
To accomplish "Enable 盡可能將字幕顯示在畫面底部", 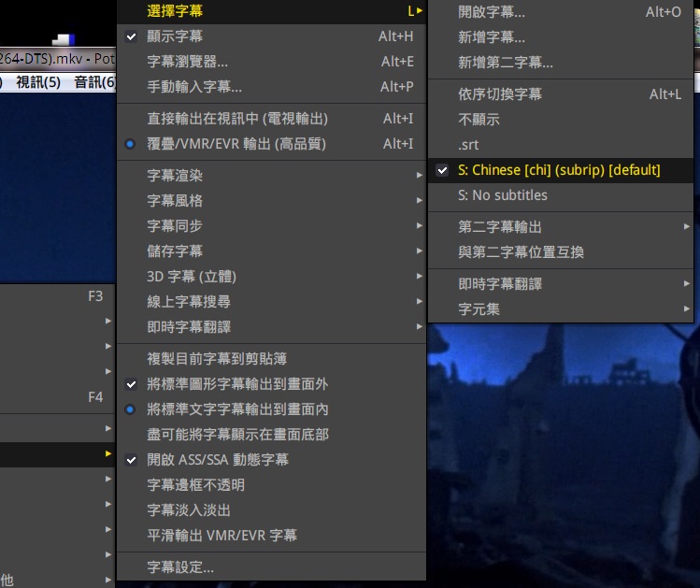I will 271,435.
